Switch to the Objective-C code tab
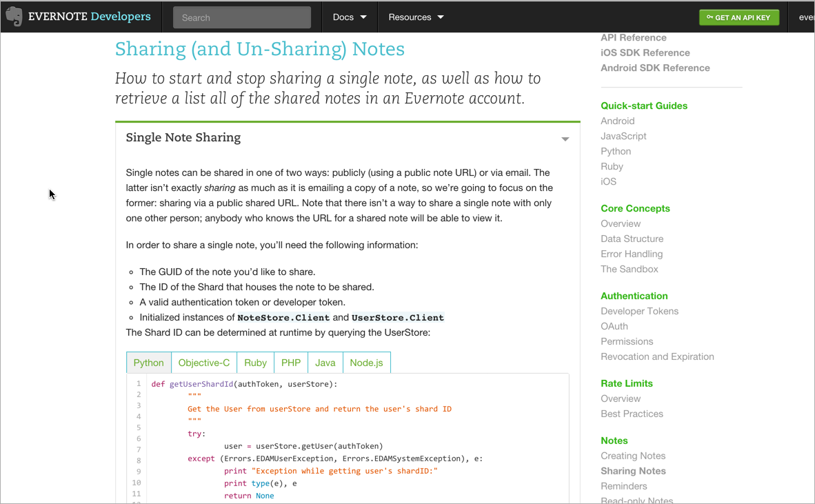Image resolution: width=815 pixels, height=504 pixels. click(x=203, y=363)
